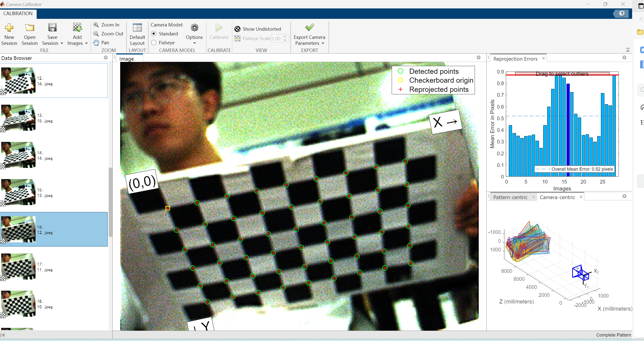
Task: Open the CALIBRATION ribbon tab
Action: click(x=18, y=14)
